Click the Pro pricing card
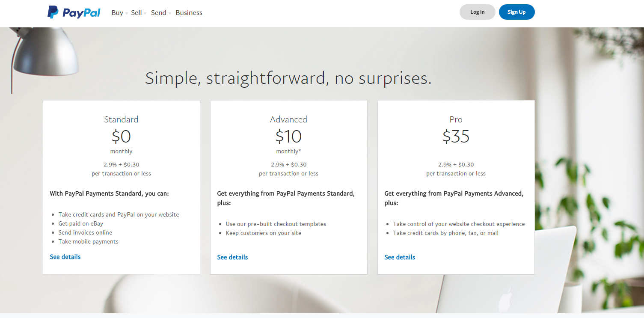 coord(456,187)
